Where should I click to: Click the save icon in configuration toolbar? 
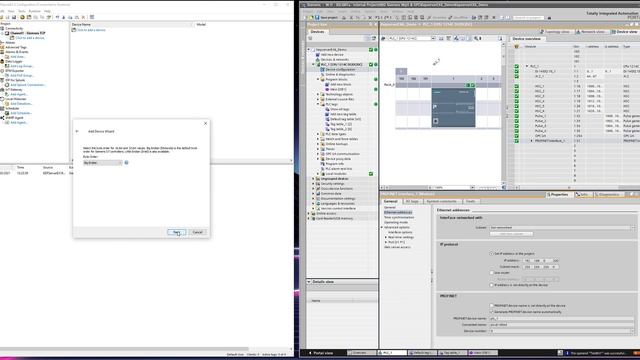pos(14,17)
